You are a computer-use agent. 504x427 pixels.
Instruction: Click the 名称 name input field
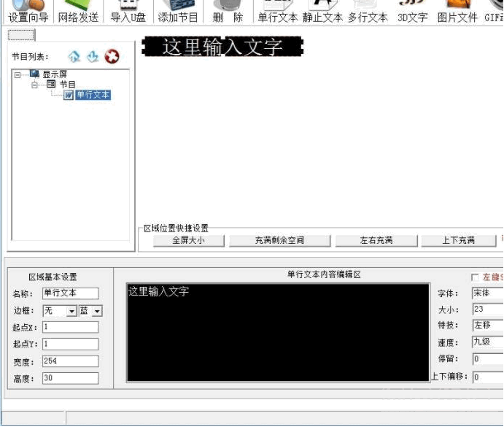(x=71, y=293)
